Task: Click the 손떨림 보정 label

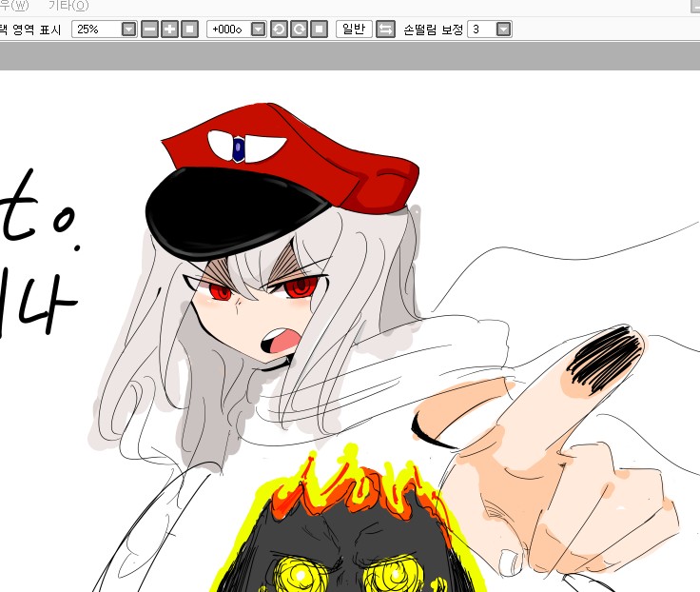Action: point(433,30)
